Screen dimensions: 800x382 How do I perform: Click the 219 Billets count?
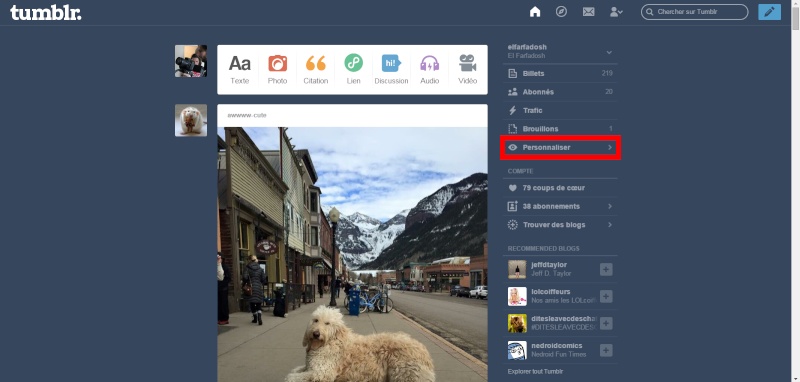pyautogui.click(x=607, y=73)
